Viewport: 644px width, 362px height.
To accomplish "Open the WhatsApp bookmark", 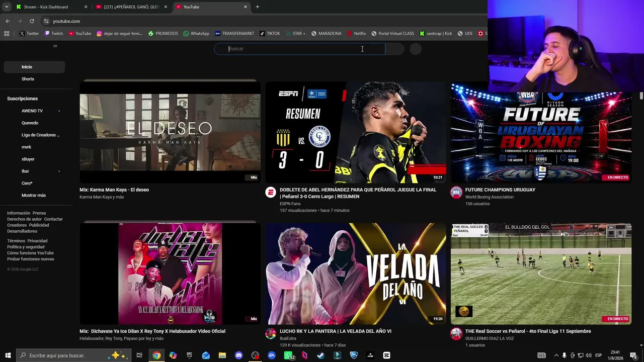I will coord(196,34).
